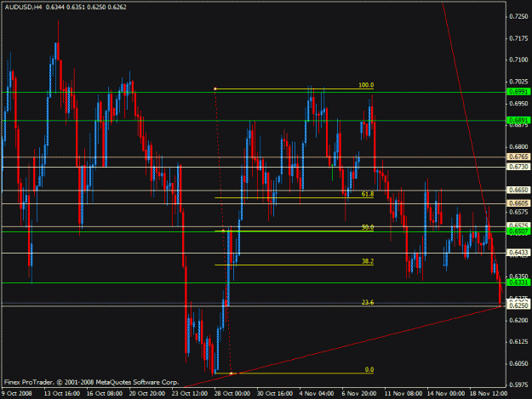Click the 0.6650 horizontal line price tag

(518, 191)
